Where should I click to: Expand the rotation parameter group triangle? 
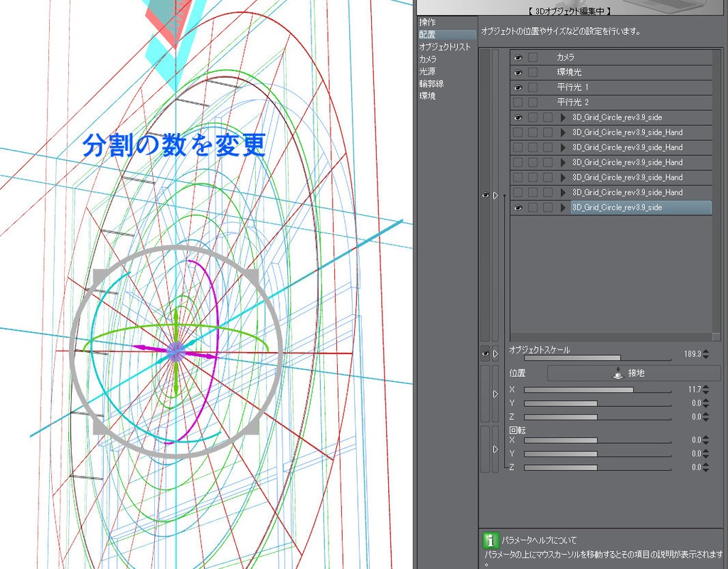(x=495, y=447)
